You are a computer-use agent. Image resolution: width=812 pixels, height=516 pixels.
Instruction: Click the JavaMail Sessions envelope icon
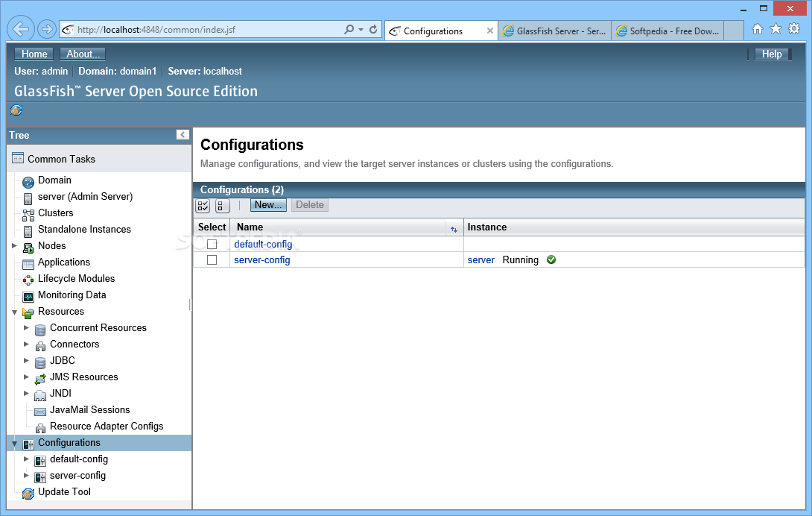pos(40,412)
